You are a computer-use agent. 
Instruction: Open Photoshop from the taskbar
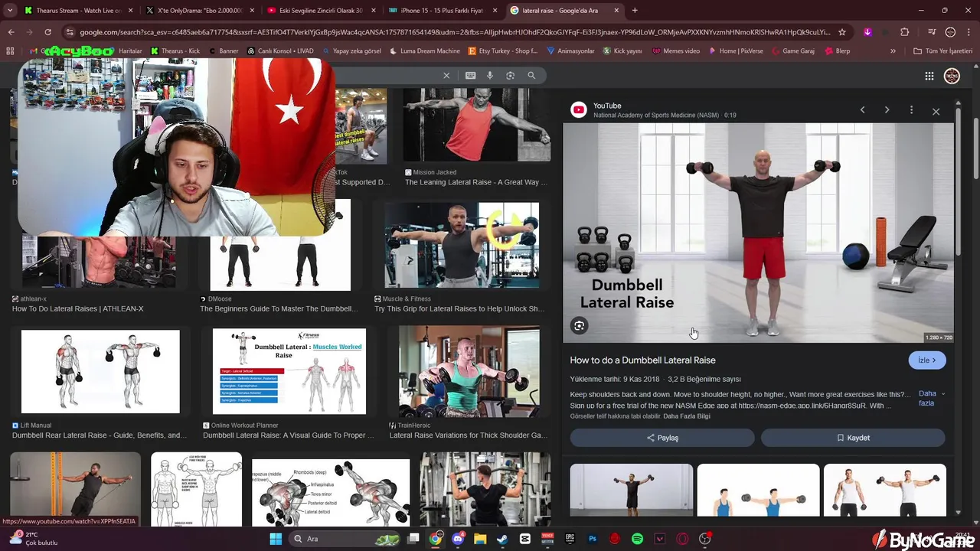click(593, 539)
